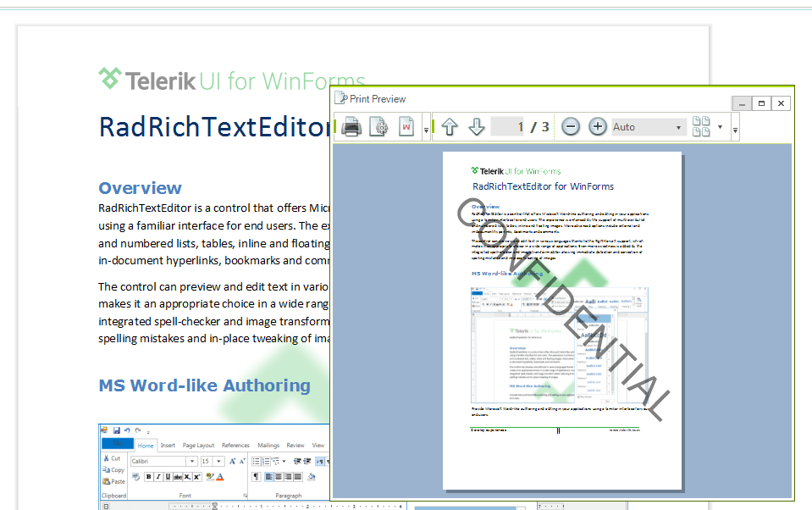Viewport: 812px width, 510px height.
Task: Click the Save icon in document's quick access bar
Action: tap(117, 430)
